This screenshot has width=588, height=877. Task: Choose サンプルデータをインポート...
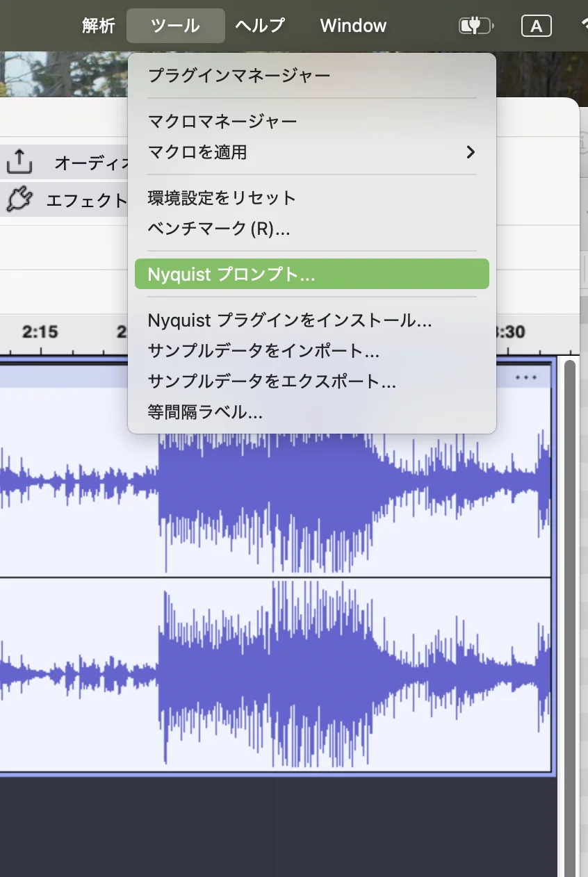tap(263, 351)
